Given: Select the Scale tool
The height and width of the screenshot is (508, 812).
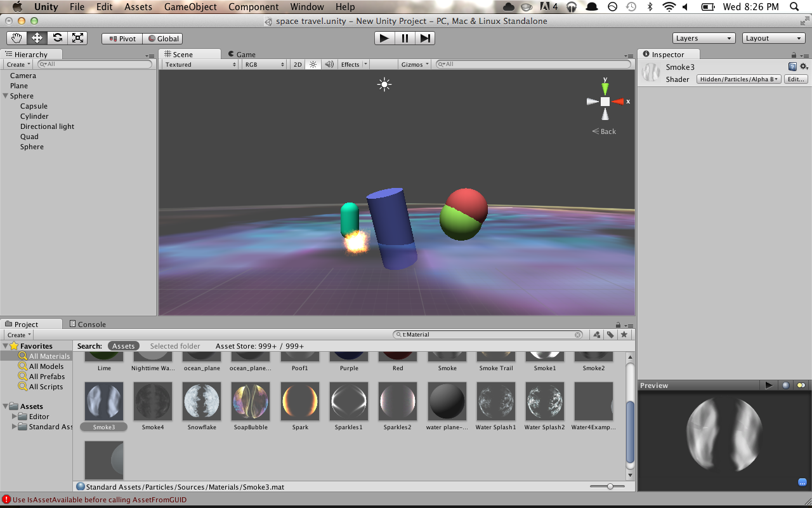Looking at the screenshot, I should pyautogui.click(x=77, y=38).
